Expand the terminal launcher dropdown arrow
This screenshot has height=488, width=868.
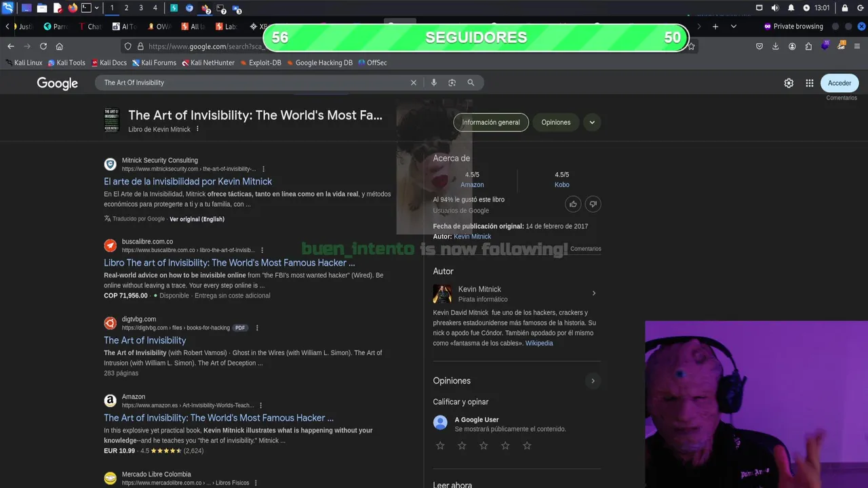pos(96,8)
